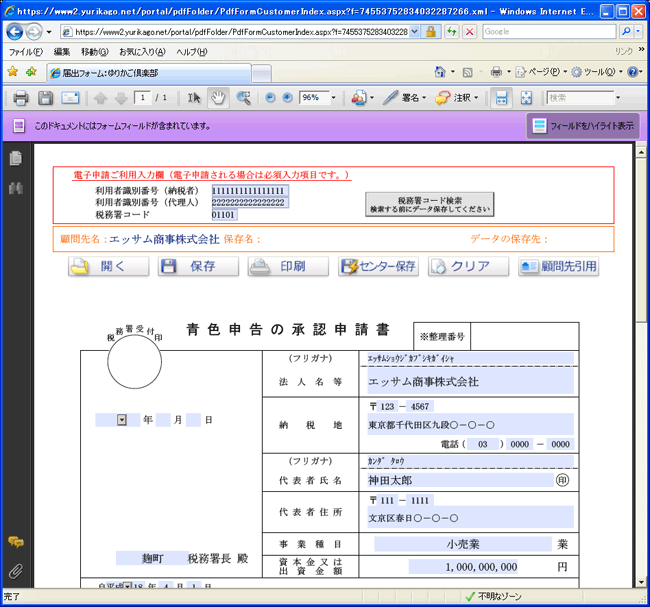Click the Fit full page icon
Screen dimensions: 650x607
[526, 98]
